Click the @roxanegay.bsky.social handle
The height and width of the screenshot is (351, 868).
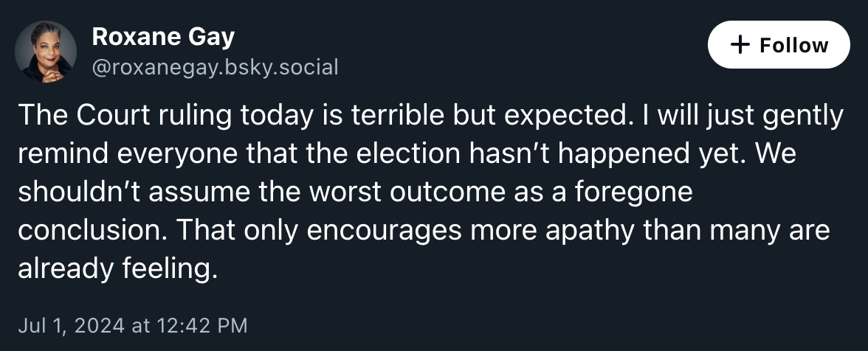click(214, 68)
